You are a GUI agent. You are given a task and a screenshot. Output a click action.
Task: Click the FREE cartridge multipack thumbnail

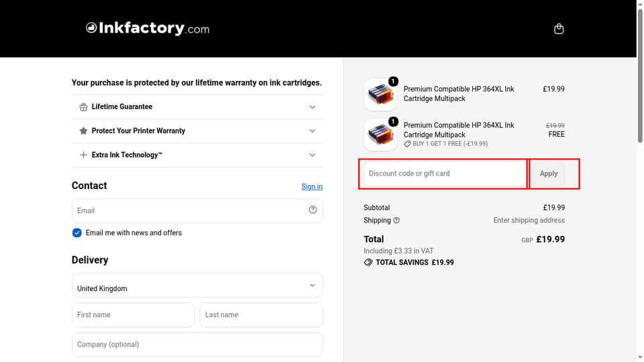click(x=380, y=135)
